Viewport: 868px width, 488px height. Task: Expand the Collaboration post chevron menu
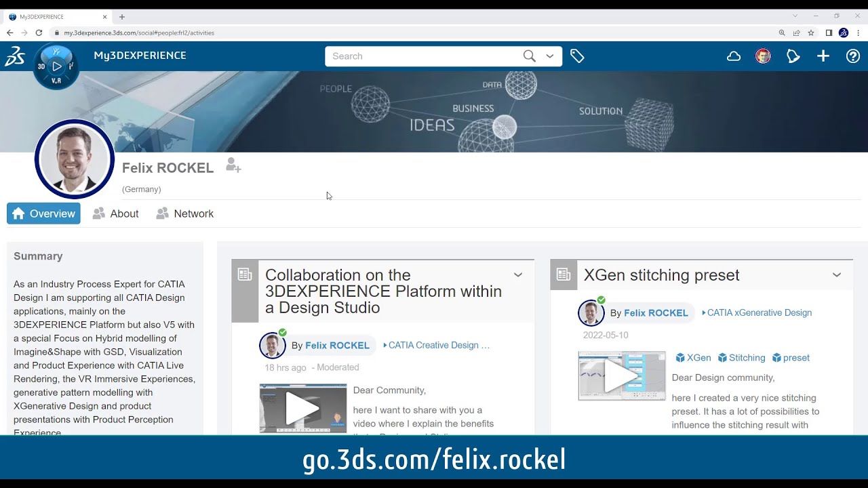(x=518, y=274)
